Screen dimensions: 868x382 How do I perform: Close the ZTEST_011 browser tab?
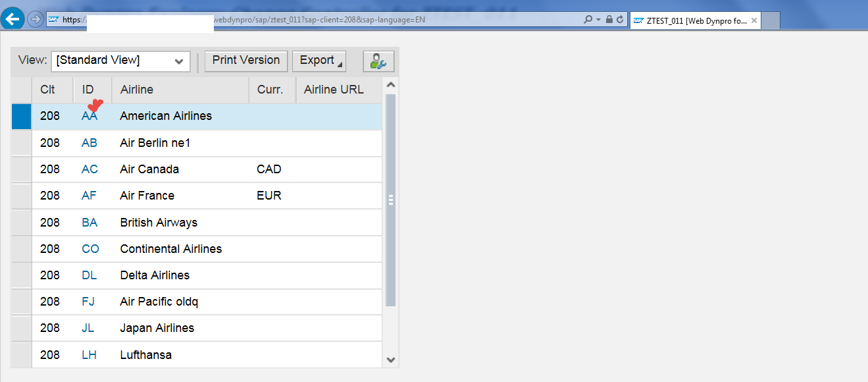pos(754,20)
